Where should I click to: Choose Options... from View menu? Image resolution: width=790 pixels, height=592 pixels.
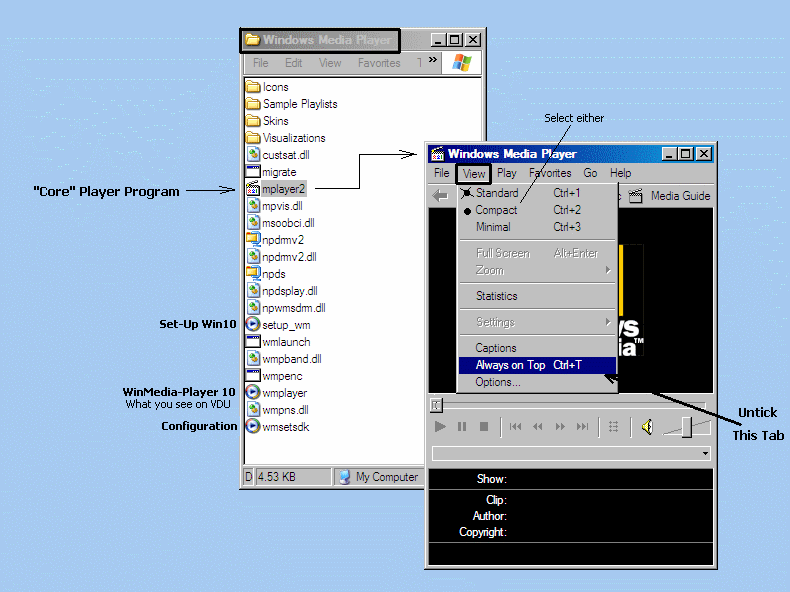538,382
